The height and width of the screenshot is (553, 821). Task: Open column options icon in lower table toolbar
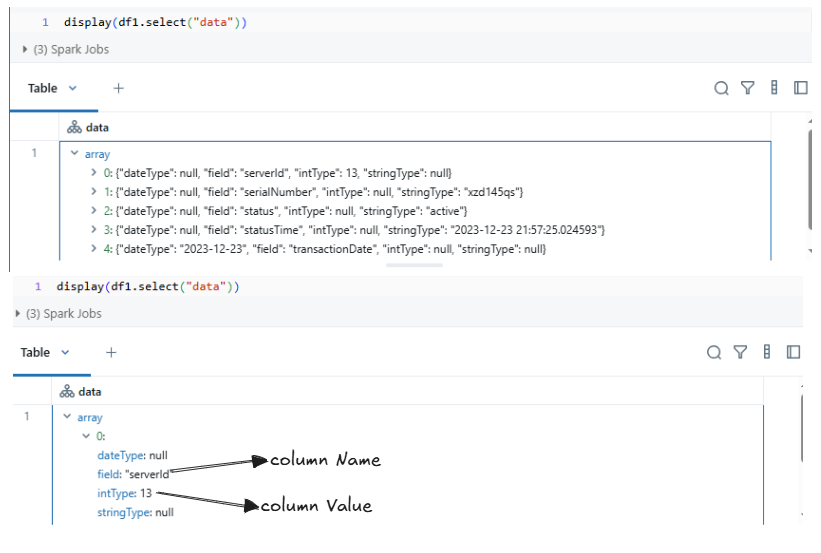767,352
